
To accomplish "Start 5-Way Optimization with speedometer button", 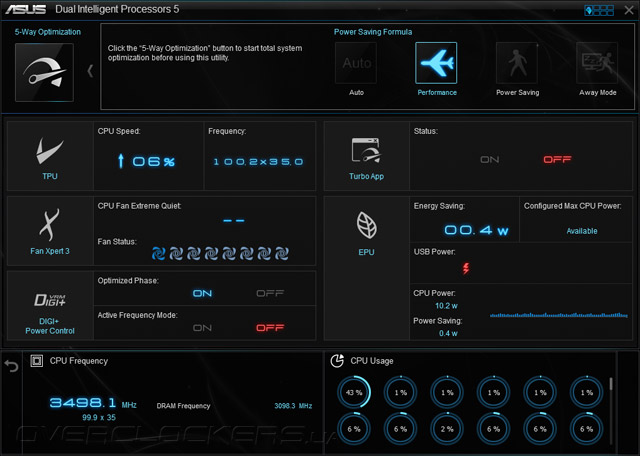I will tap(44, 72).
